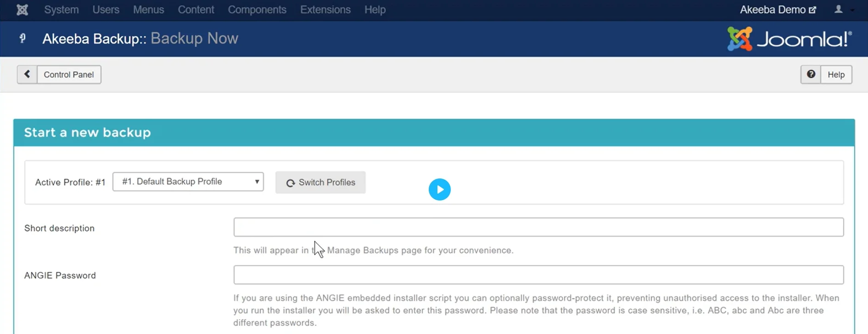Click the 'Active Profile: #1' label
The height and width of the screenshot is (334, 868).
pos(70,182)
